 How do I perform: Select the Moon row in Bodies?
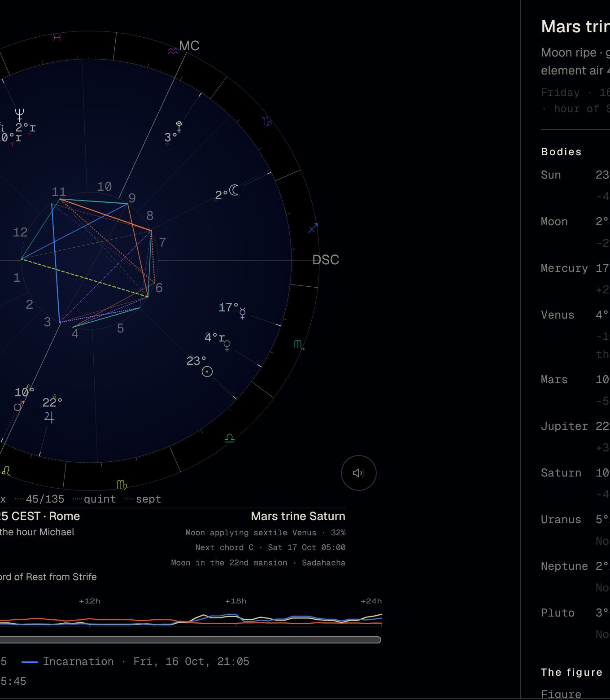(x=575, y=232)
